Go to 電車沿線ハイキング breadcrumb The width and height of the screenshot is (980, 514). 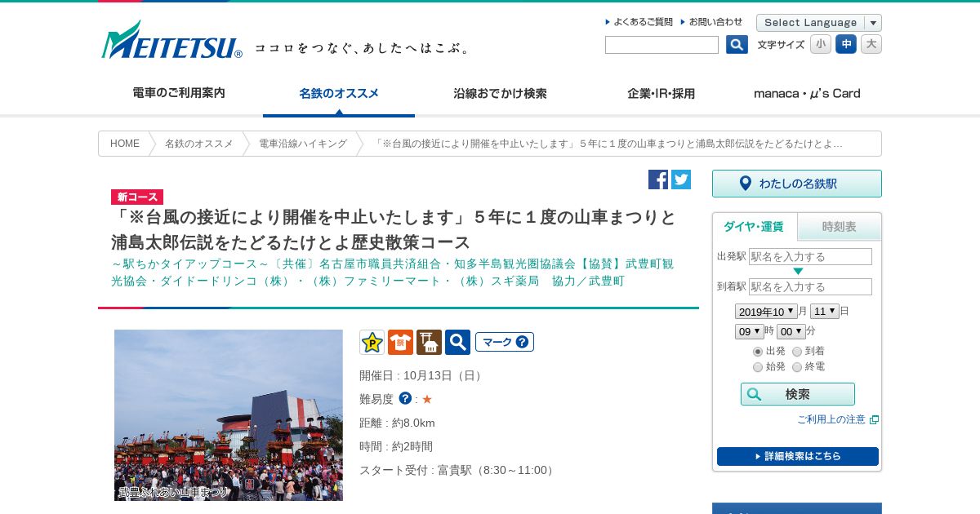303,144
